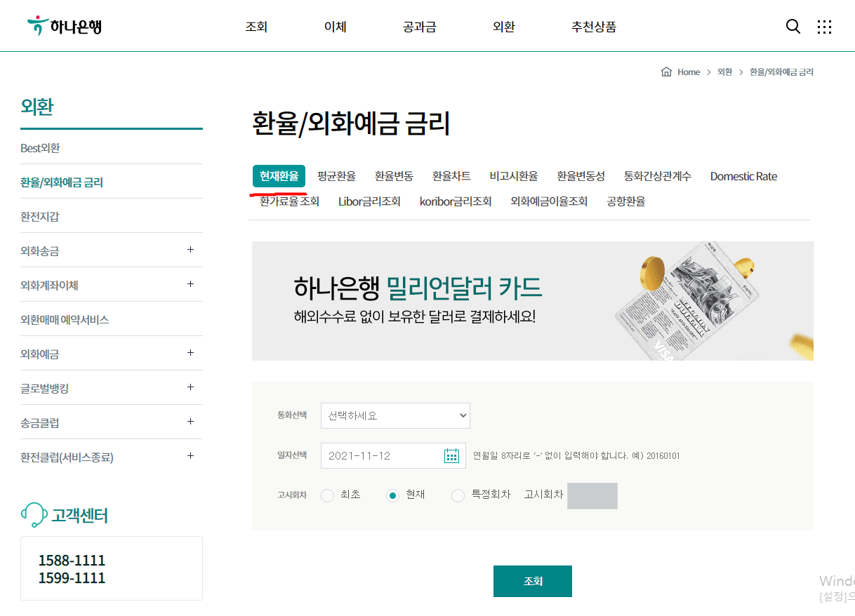Open the 추천상품 top menu
The image size is (855, 616).
[594, 27]
